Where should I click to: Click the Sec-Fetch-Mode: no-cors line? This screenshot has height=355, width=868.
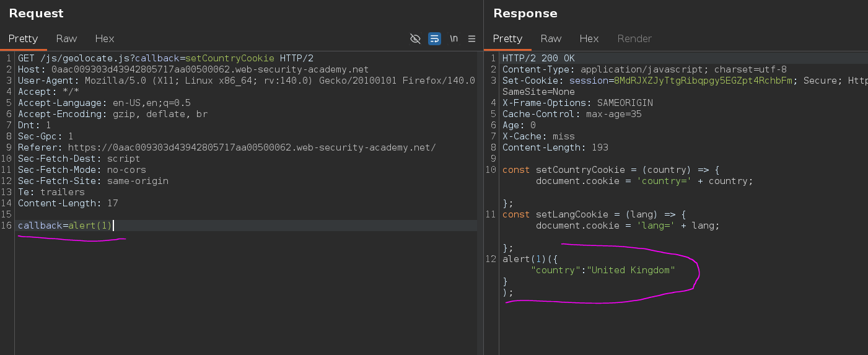tap(82, 170)
